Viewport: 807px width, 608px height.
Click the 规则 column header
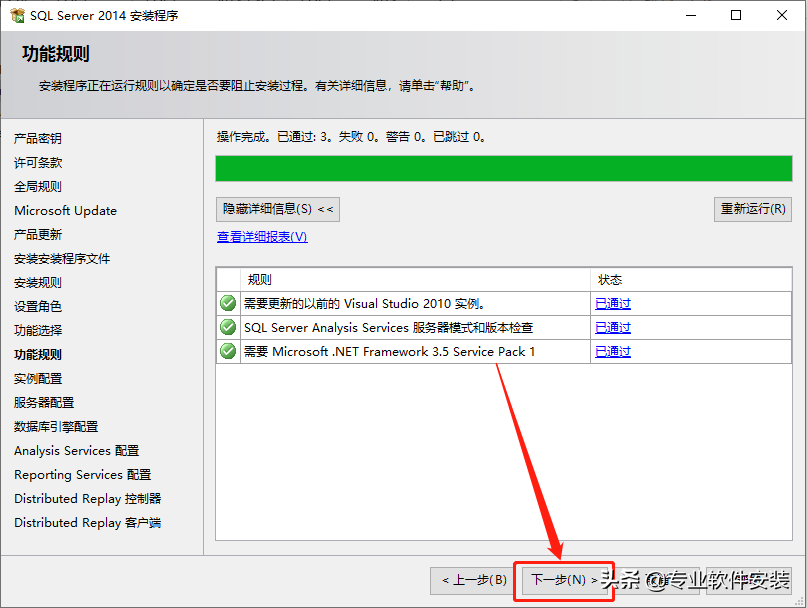(x=415, y=280)
